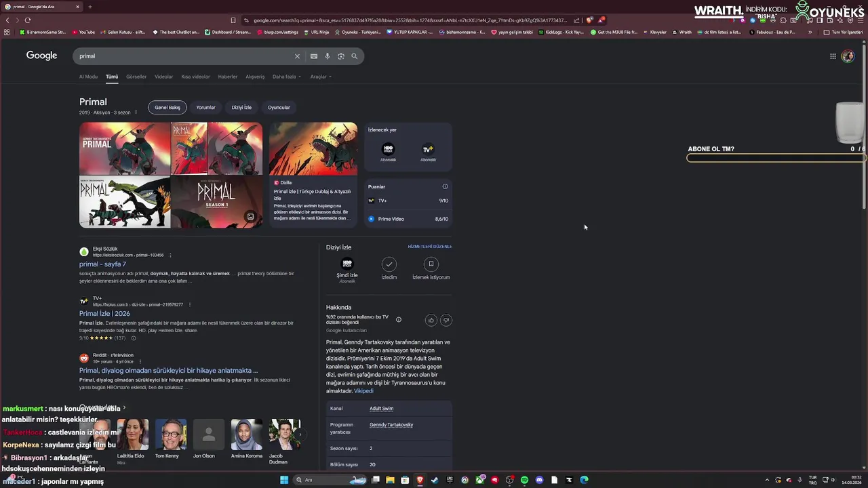Open the Genndy Tartakovsky creator link
This screenshot has width=868, height=488.
pyautogui.click(x=391, y=425)
